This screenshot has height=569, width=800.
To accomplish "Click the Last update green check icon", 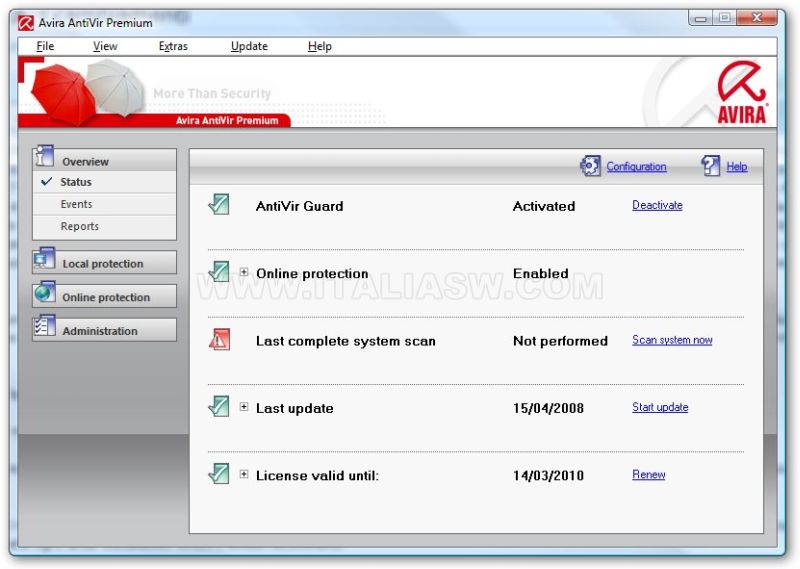I will tap(219, 407).
